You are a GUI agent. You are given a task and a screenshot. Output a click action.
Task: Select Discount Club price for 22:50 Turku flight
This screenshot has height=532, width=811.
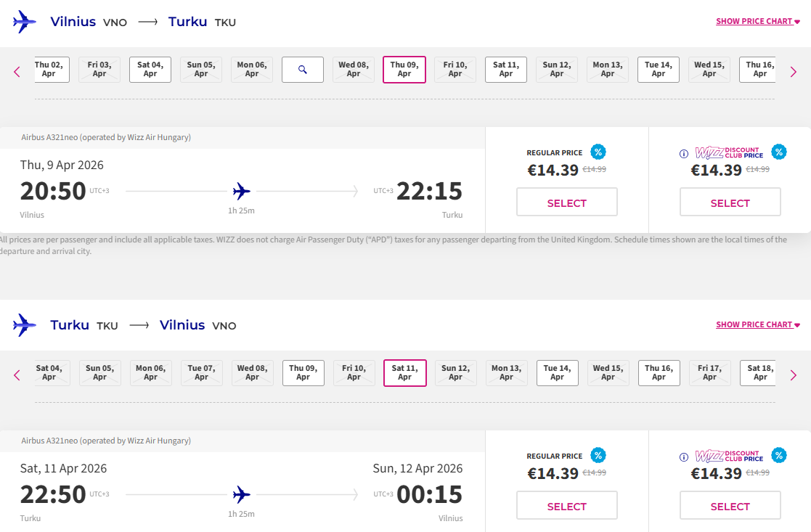[730, 506]
